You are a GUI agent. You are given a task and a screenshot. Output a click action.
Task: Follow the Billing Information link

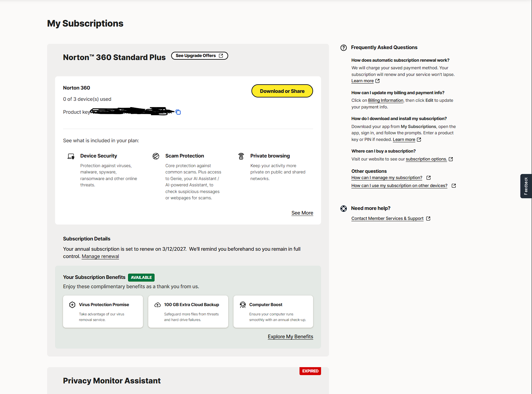click(386, 100)
